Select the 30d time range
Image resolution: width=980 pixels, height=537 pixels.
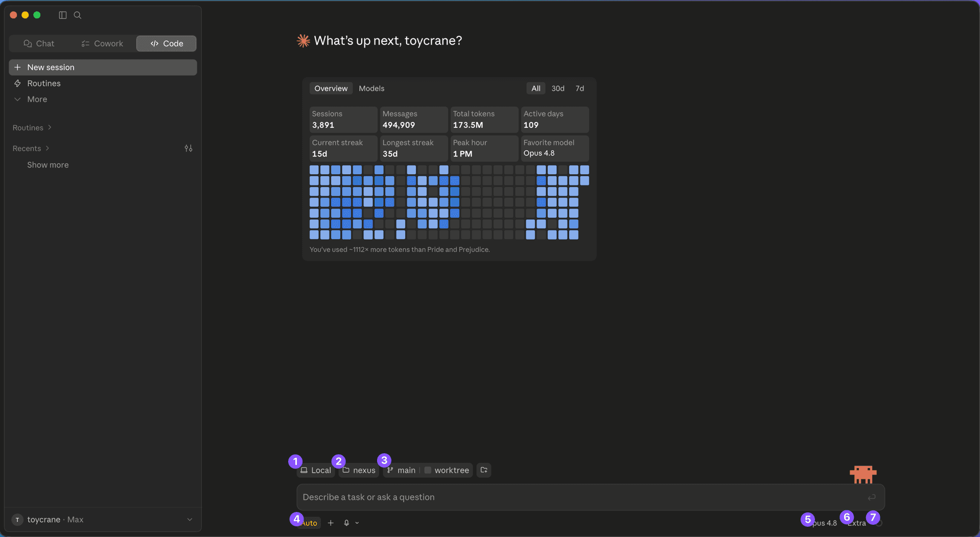(558, 88)
